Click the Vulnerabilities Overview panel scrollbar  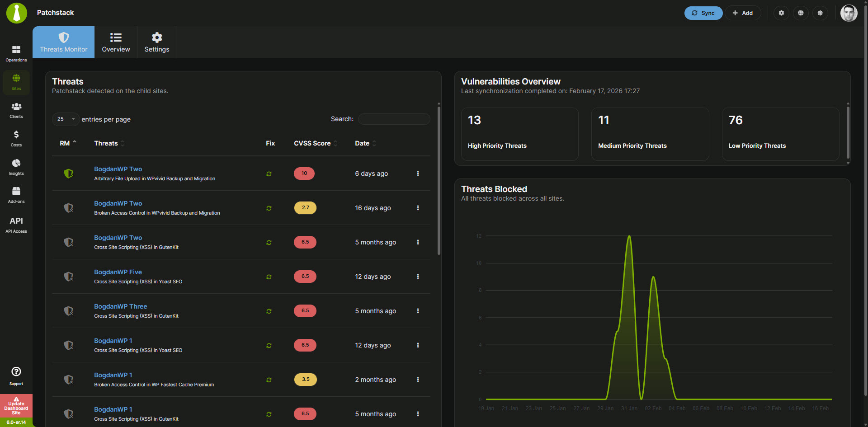pos(848,133)
